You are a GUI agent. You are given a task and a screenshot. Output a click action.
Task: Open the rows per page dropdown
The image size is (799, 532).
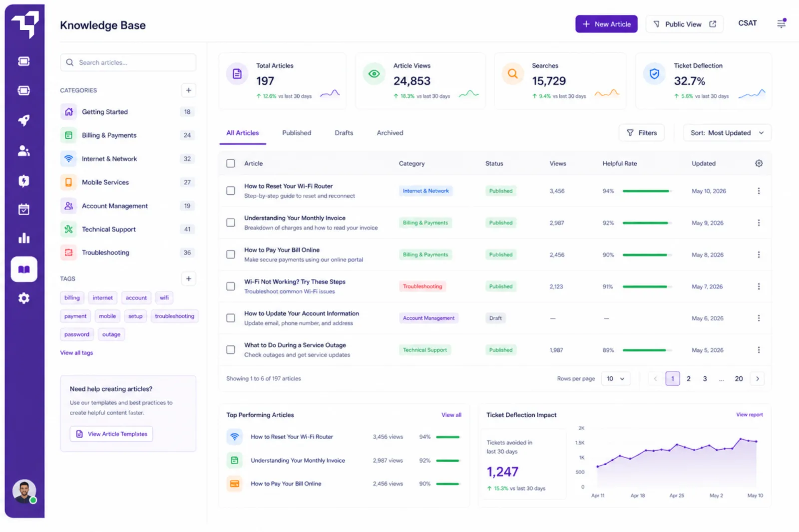616,379
